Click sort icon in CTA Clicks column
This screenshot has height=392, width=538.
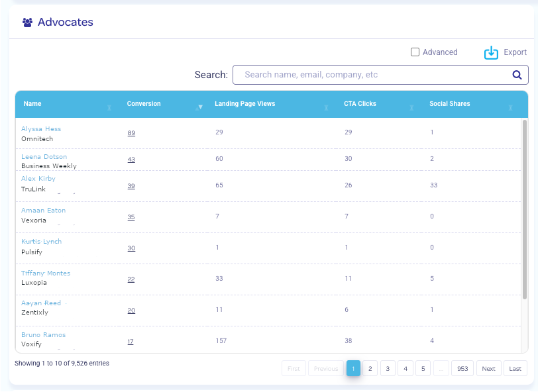(x=411, y=107)
